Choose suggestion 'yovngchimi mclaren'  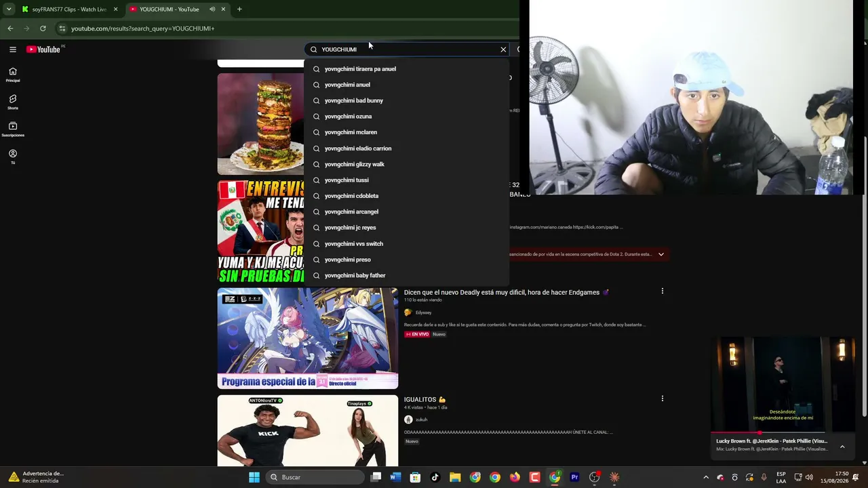(407, 132)
